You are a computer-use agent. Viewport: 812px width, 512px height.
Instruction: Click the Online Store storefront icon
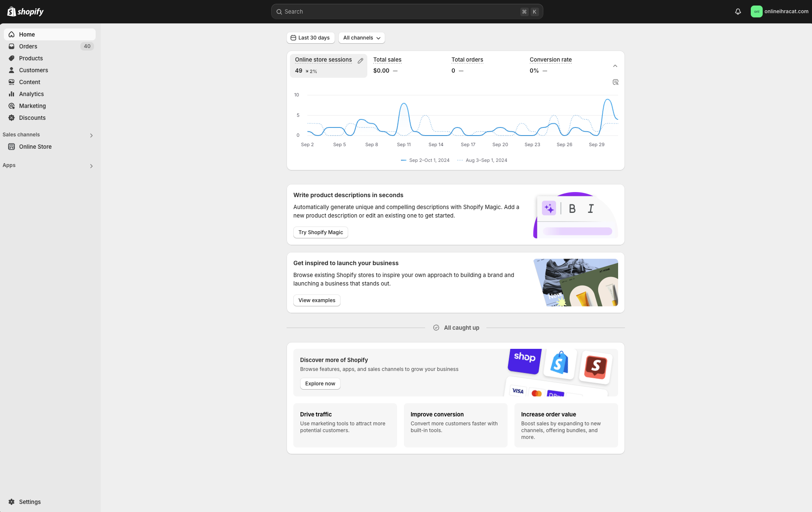tap(11, 147)
